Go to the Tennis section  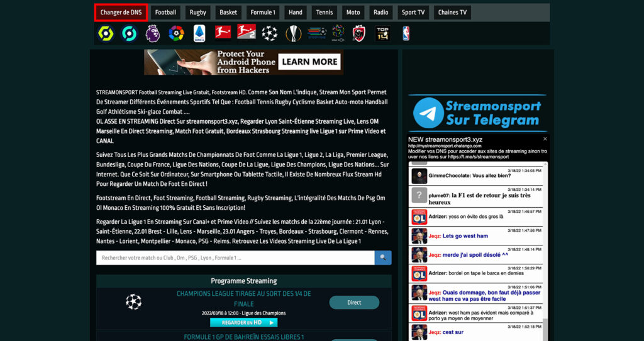[x=324, y=13]
